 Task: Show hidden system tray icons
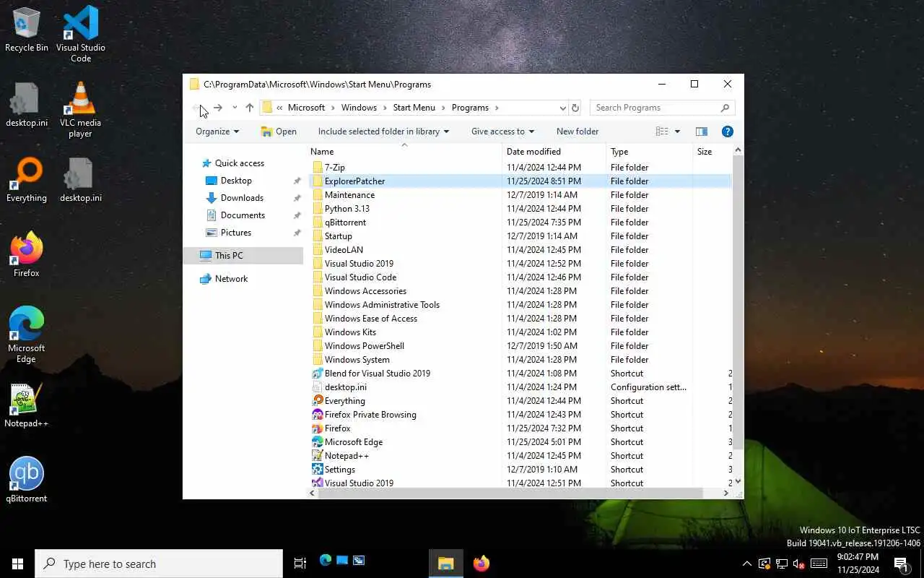click(x=746, y=564)
